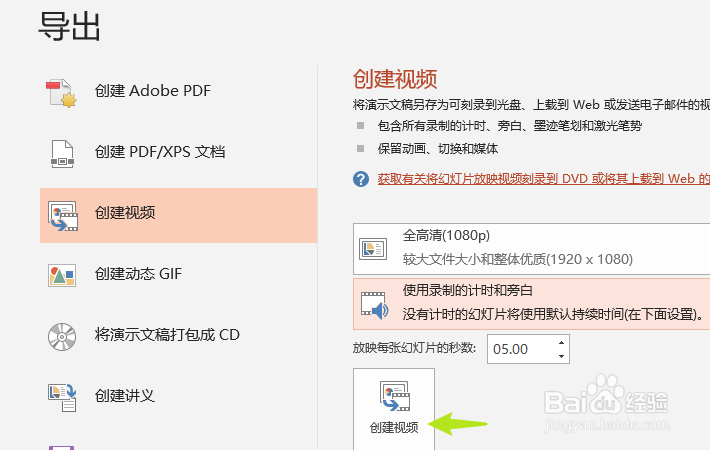The height and width of the screenshot is (450, 710).
Task: Click the CD disc package icon
Action: [62, 337]
